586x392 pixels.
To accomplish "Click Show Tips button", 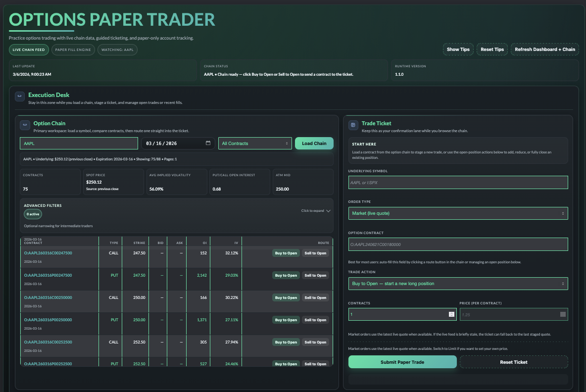I will coord(458,49).
